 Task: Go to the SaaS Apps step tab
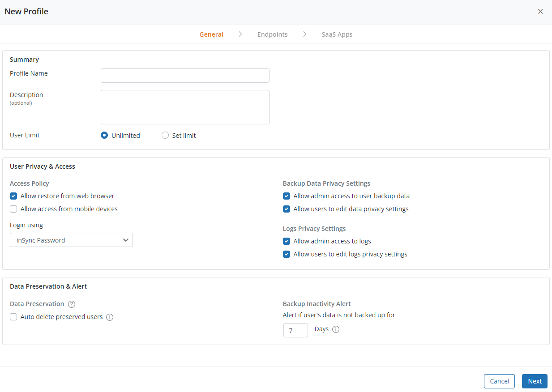point(337,34)
